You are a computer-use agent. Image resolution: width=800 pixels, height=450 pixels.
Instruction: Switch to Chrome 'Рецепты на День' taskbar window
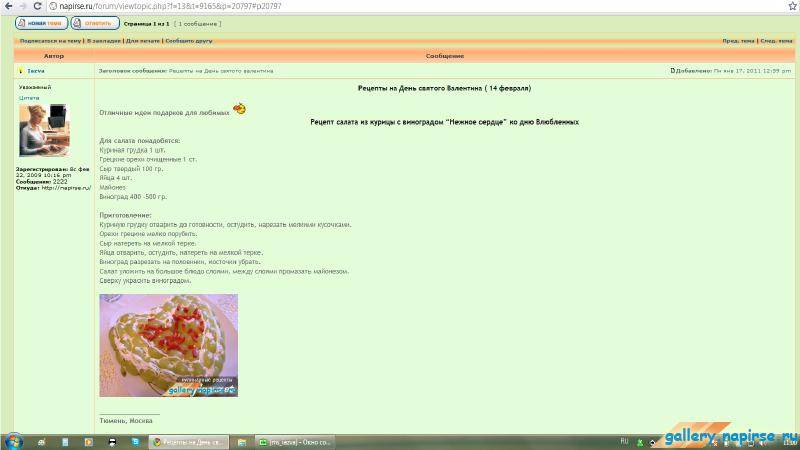(x=189, y=442)
